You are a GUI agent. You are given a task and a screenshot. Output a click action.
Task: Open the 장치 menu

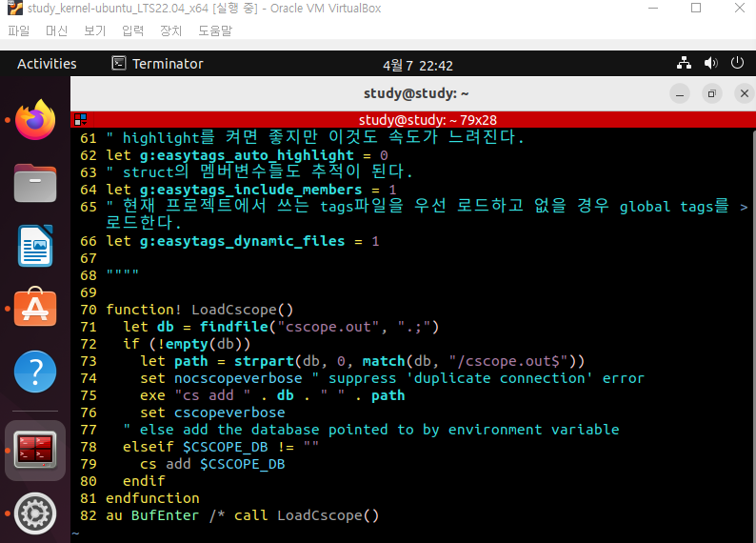click(x=170, y=30)
